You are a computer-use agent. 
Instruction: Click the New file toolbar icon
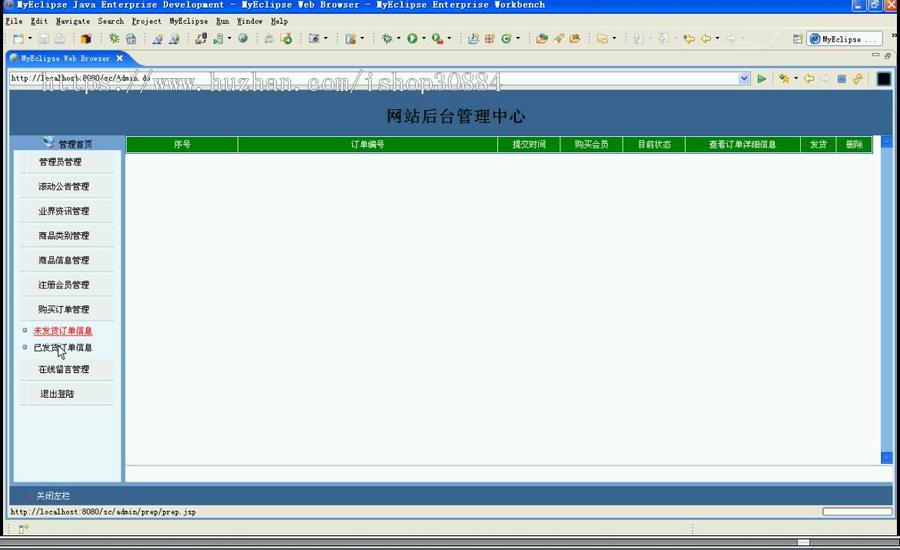pyautogui.click(x=18, y=39)
